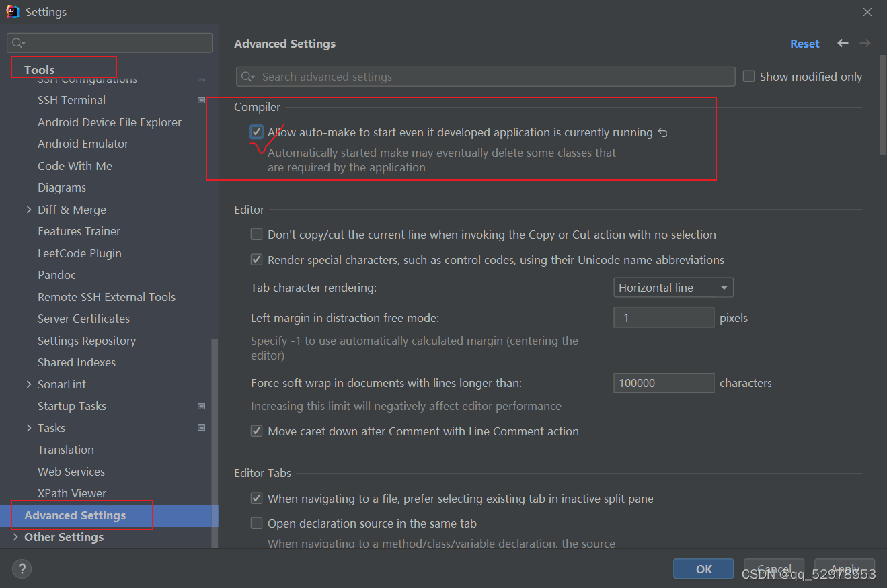Select LeetCode Plugin in settings tree
Viewport: 887px width, 588px height.
point(79,253)
